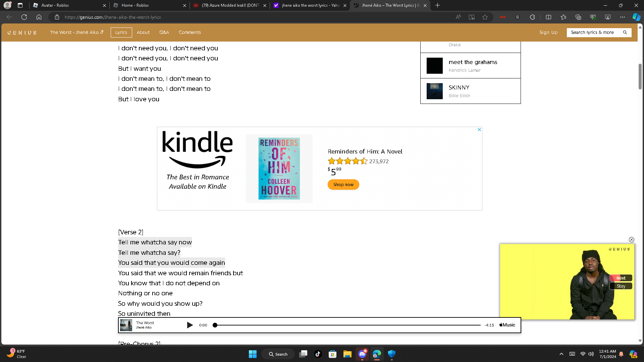Open the Tab actions menu
This screenshot has width=644, height=362.
[20, 5]
